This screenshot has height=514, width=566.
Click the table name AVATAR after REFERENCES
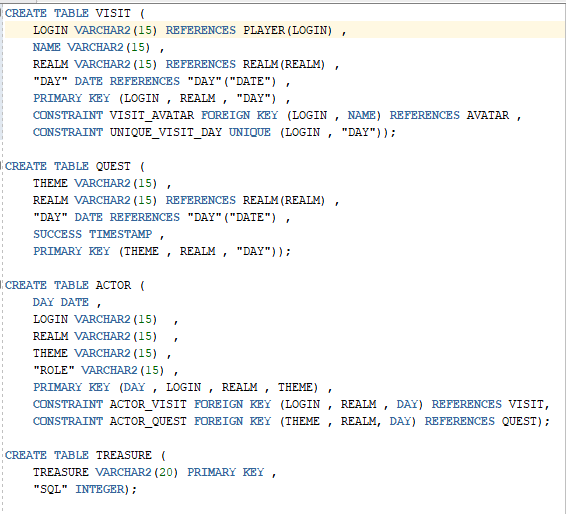click(x=488, y=116)
